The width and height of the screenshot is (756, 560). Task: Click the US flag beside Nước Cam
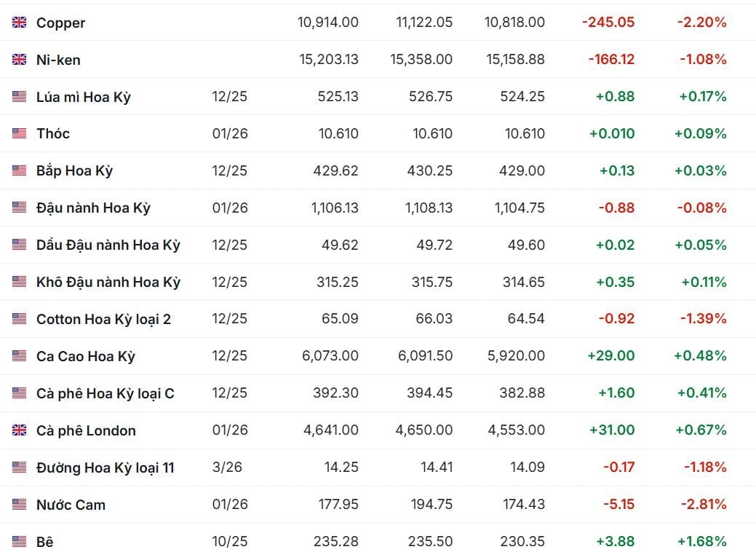pos(20,505)
